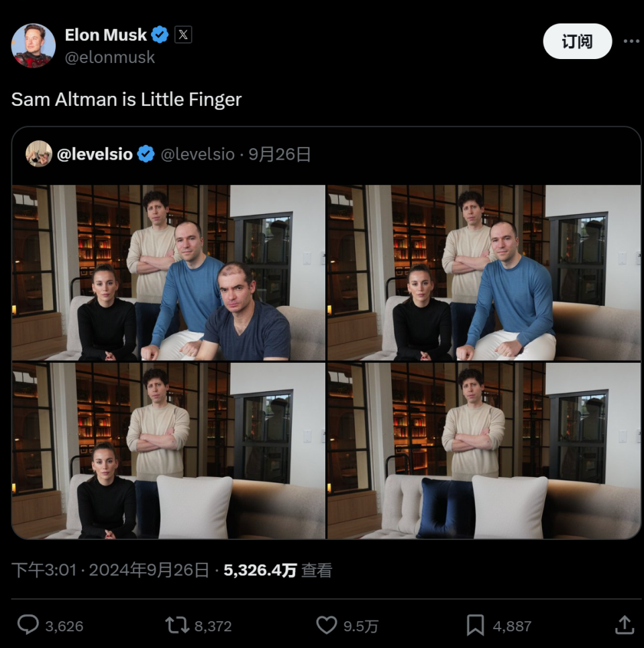This screenshot has width=644, height=648.
Task: Click the share upload icon
Action: click(x=624, y=625)
